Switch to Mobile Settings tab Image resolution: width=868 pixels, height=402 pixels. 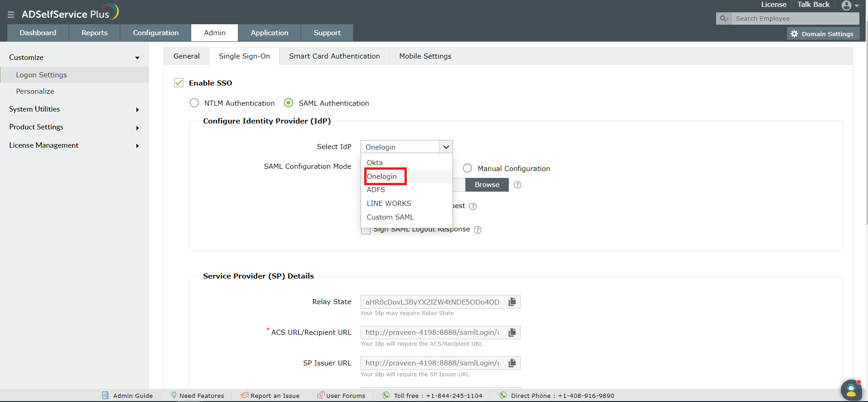click(425, 56)
